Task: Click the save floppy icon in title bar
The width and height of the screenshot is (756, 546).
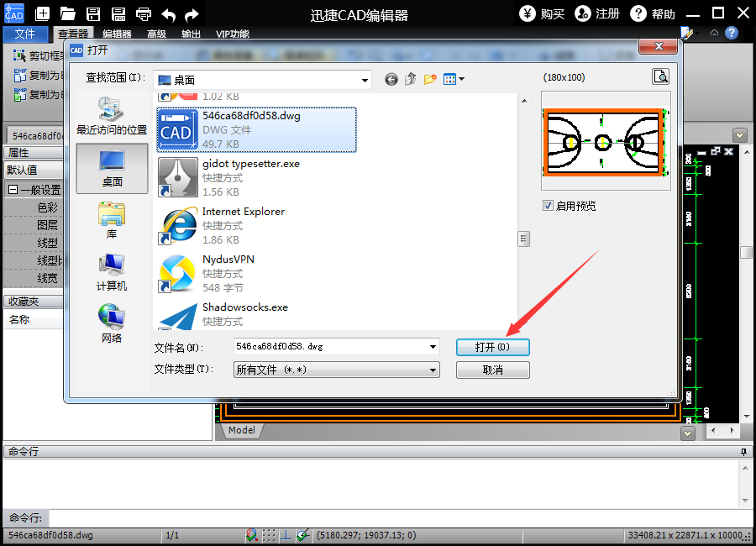Action: (93, 14)
